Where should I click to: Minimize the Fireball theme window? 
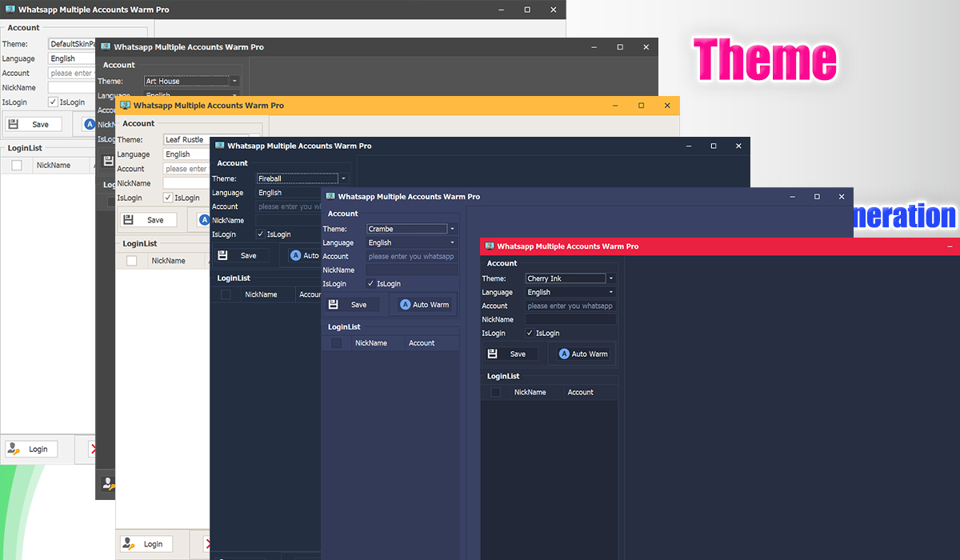pyautogui.click(x=688, y=146)
